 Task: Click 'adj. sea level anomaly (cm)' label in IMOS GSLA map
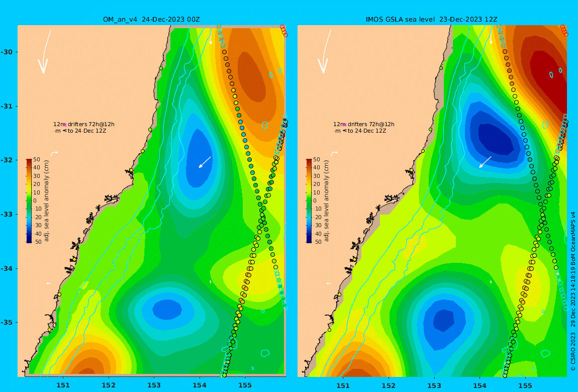(326, 201)
